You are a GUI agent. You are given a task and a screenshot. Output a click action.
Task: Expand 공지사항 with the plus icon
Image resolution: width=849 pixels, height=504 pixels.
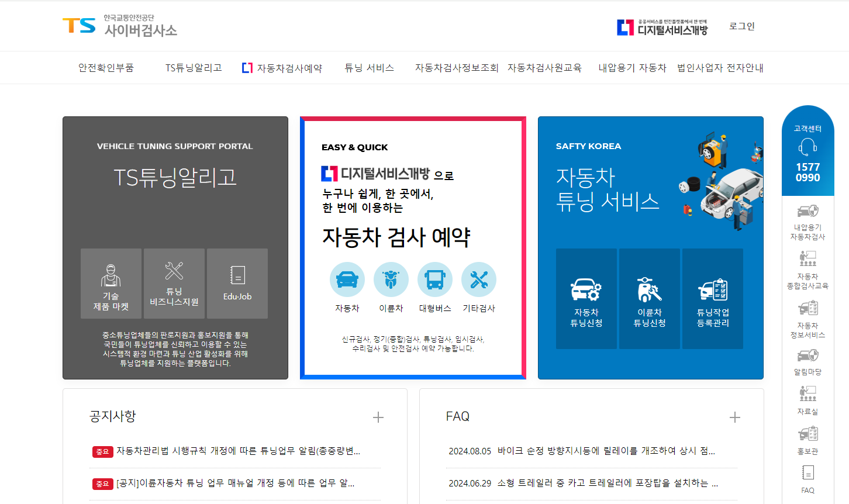point(378,417)
